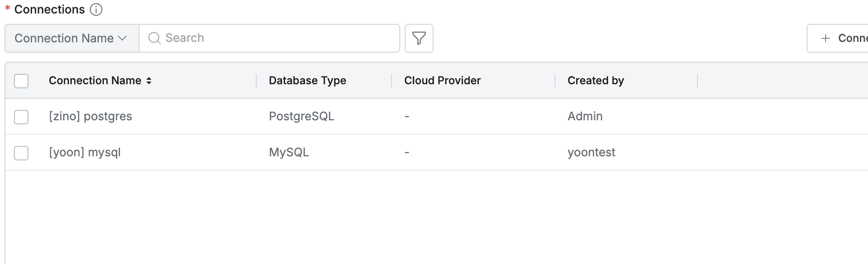868x264 pixels.
Task: Toggle the select-all header checkbox
Action: [21, 81]
